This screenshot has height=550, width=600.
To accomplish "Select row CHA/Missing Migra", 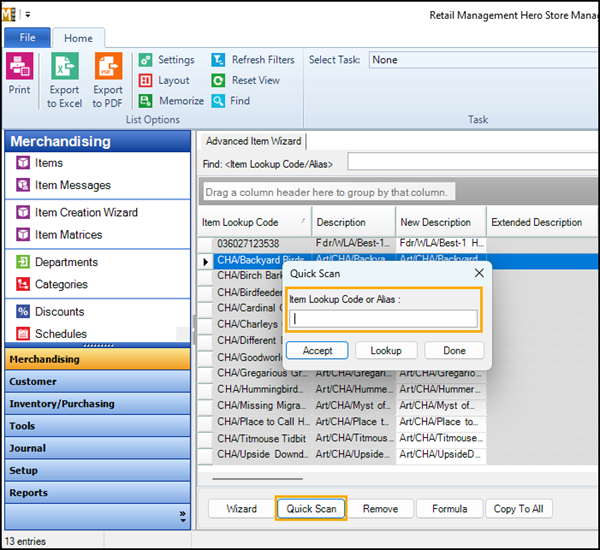I will [x=398, y=405].
